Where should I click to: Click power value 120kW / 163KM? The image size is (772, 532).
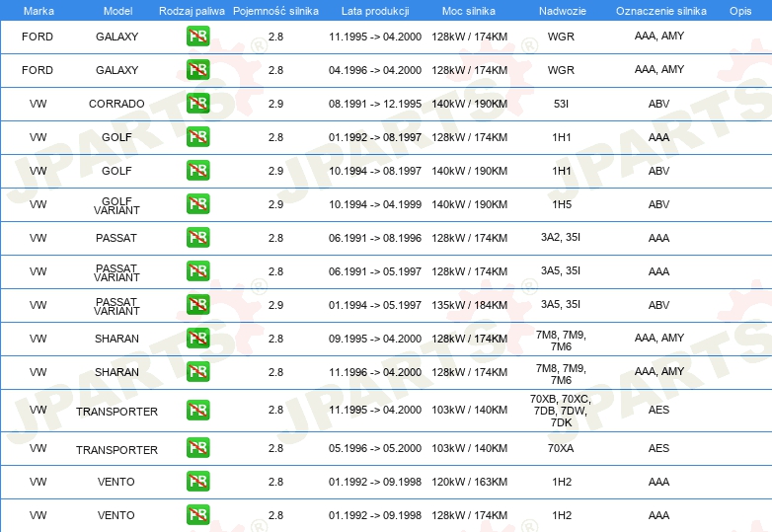click(x=470, y=482)
